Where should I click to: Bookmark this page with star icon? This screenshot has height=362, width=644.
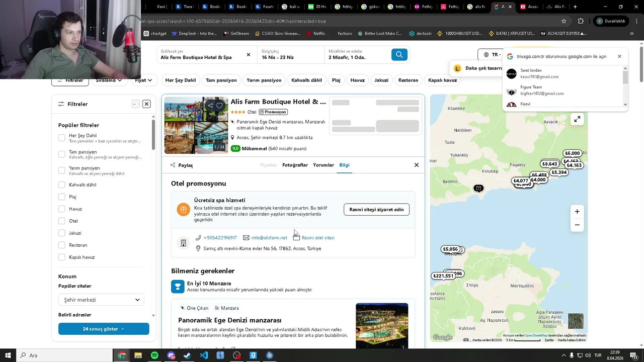point(563,21)
